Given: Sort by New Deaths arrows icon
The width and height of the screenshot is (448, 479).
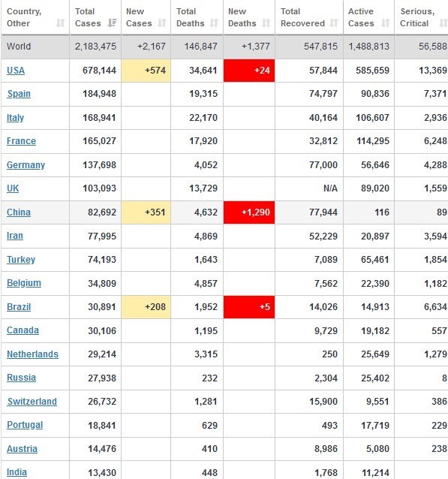Looking at the screenshot, I should tap(266, 23).
